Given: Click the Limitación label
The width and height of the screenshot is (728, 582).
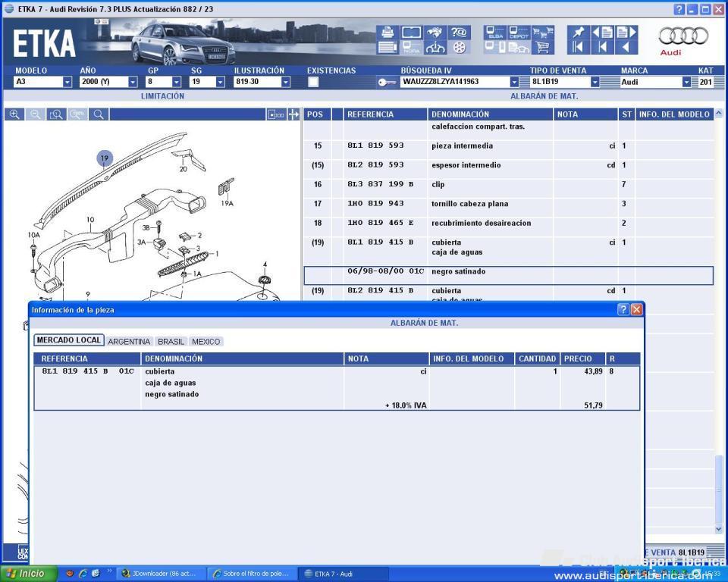Looking at the screenshot, I should point(162,96).
